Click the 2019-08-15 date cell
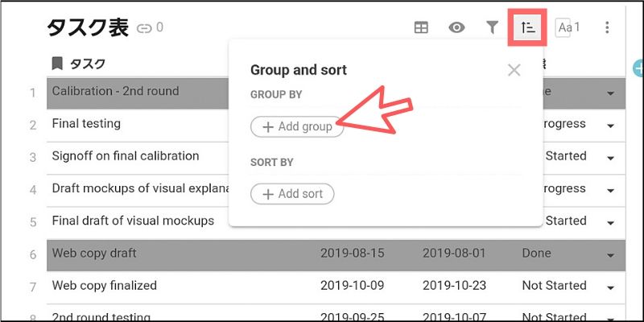Viewport: 644px width, 322px height. (x=353, y=253)
